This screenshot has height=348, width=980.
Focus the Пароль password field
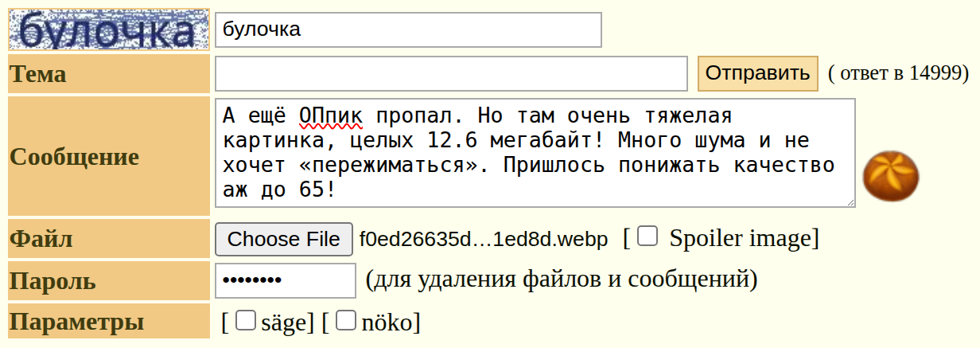click(x=285, y=280)
